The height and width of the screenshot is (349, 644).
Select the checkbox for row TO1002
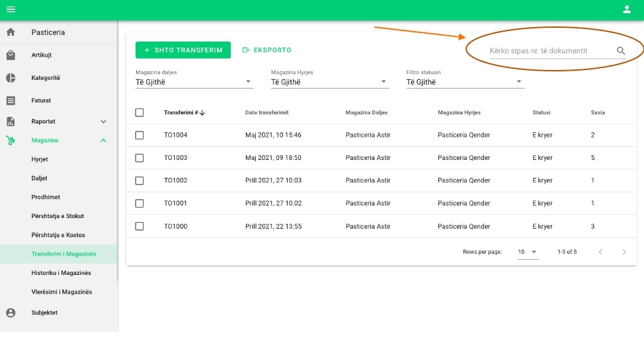point(140,180)
